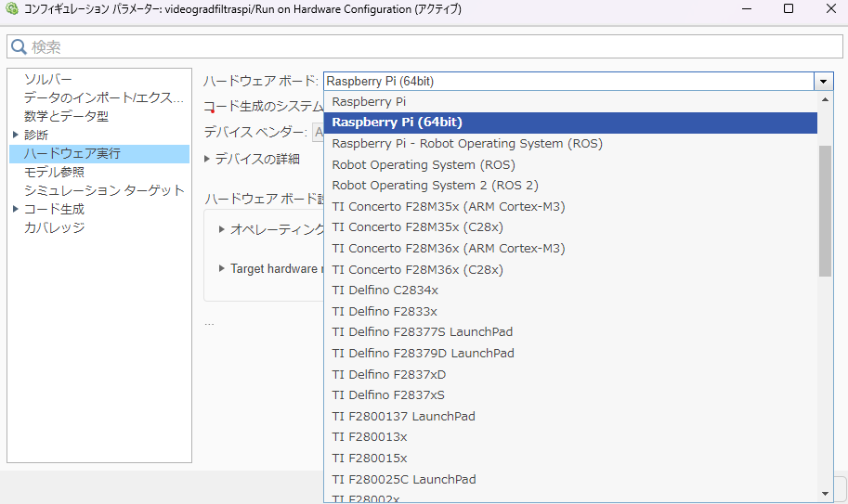Focus the 検索 search field
This screenshot has height=504, width=848.
(424, 47)
